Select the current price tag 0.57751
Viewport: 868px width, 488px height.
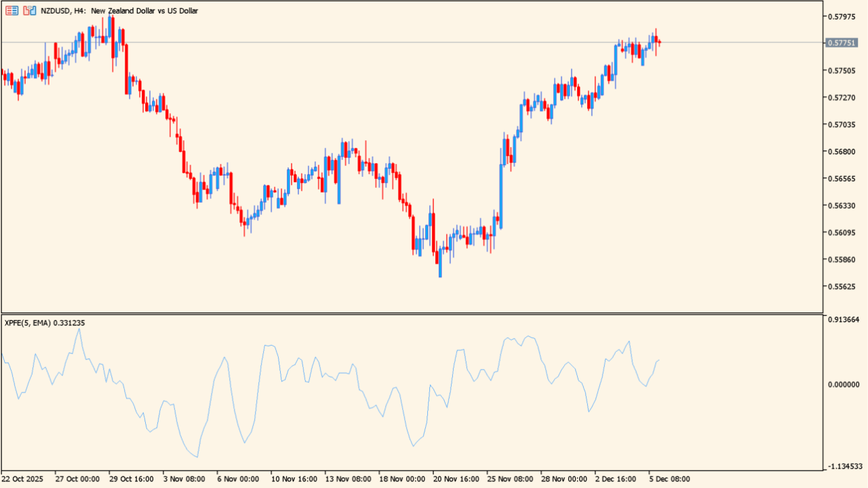[x=842, y=43]
